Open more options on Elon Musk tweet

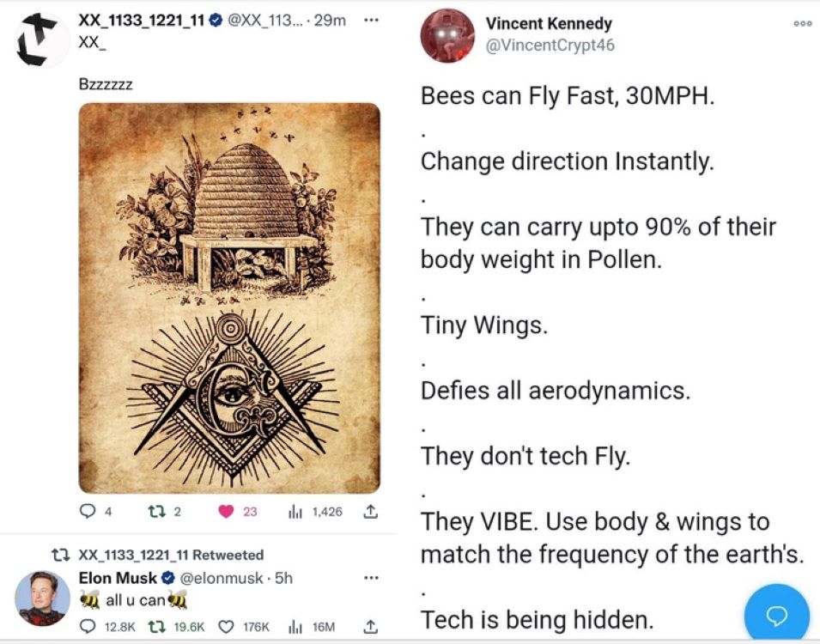coord(370,578)
